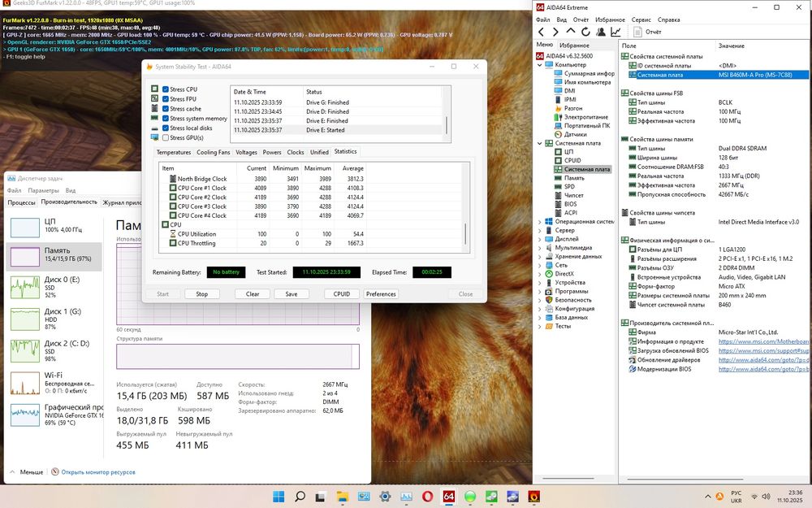Toggle Stress cache checkbox
Viewport: 812px width, 508px height.
click(166, 109)
